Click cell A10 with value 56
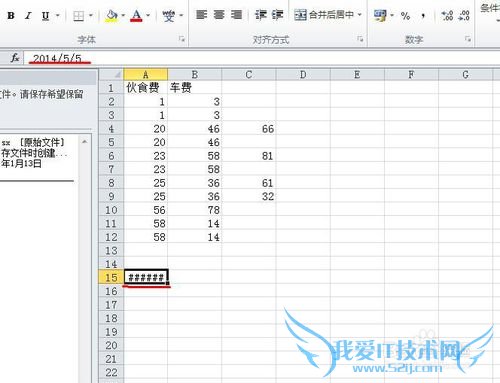The image size is (500, 383). click(x=146, y=210)
